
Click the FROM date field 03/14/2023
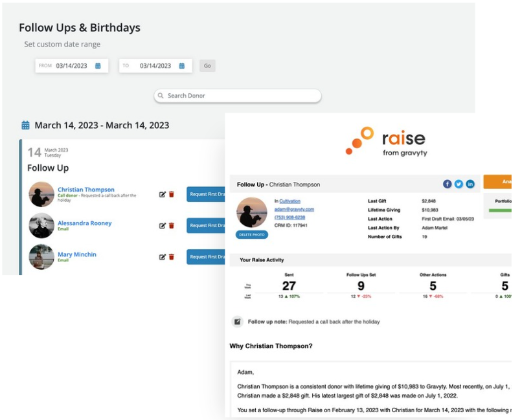click(72, 66)
